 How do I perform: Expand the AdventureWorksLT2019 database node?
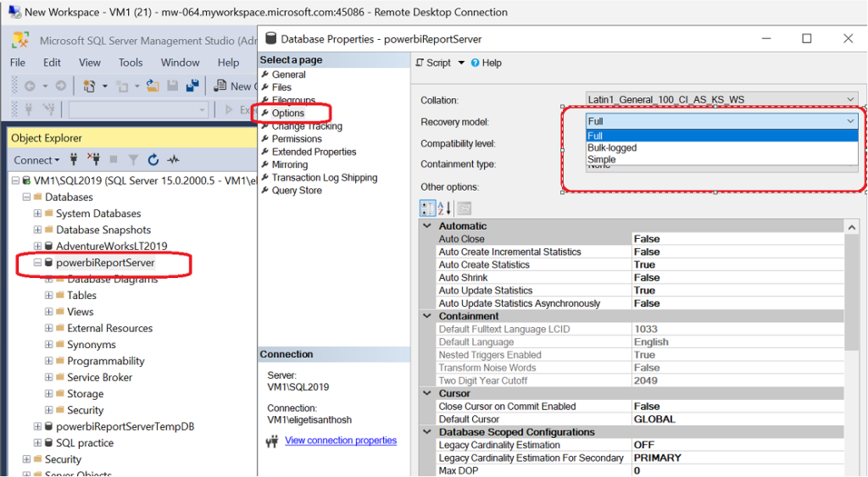click(37, 246)
